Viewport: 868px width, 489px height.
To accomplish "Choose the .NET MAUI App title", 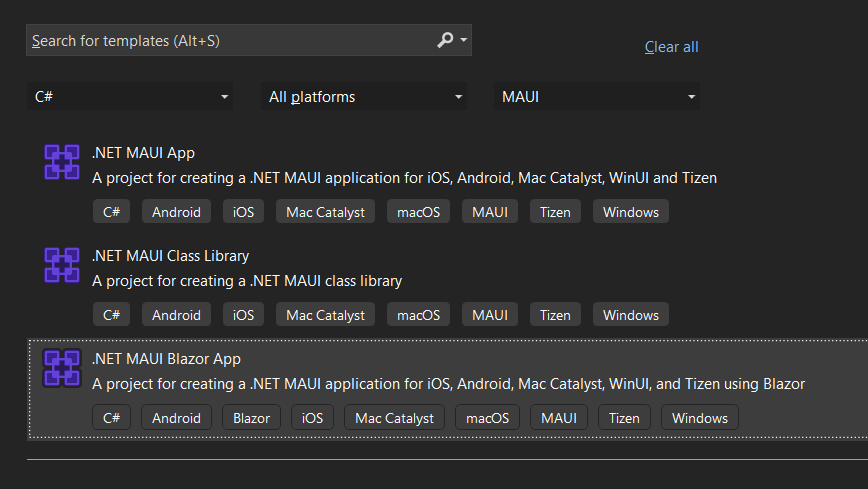I will (143, 153).
